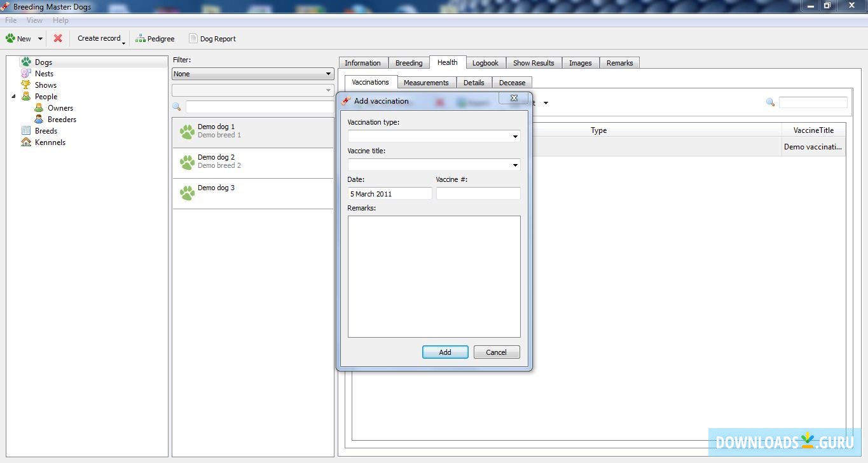Switch to the Breeding tab
This screenshot has width=868, height=463.
[409, 63]
